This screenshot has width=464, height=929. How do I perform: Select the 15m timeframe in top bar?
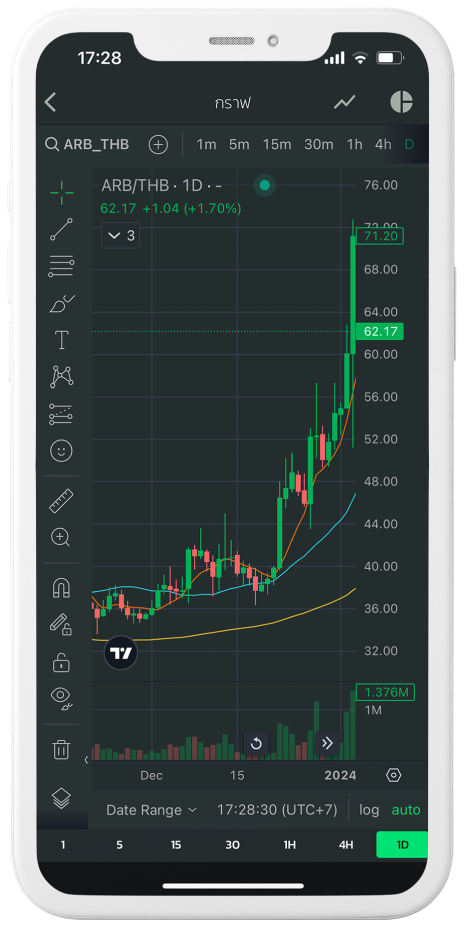tap(277, 144)
